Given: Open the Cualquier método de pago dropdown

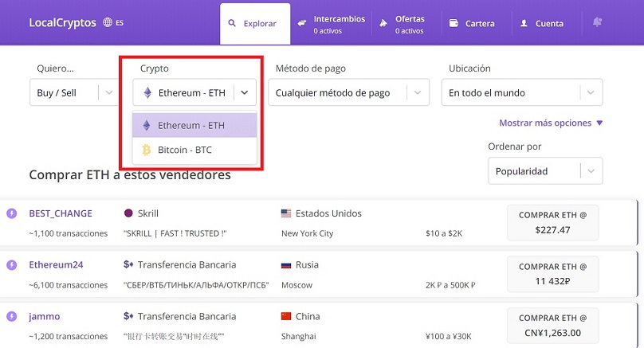Looking at the screenshot, I should click(x=348, y=92).
